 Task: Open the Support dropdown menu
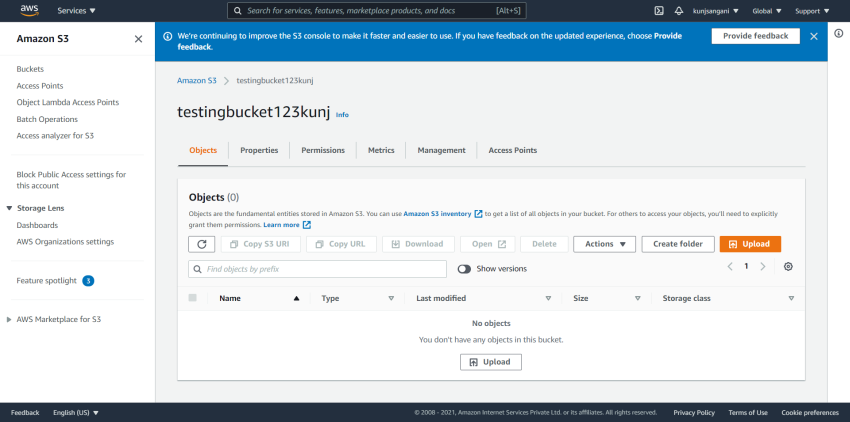(x=812, y=11)
